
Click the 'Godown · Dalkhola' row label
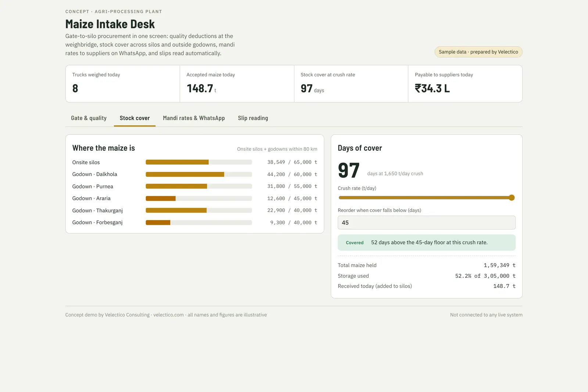coord(95,174)
